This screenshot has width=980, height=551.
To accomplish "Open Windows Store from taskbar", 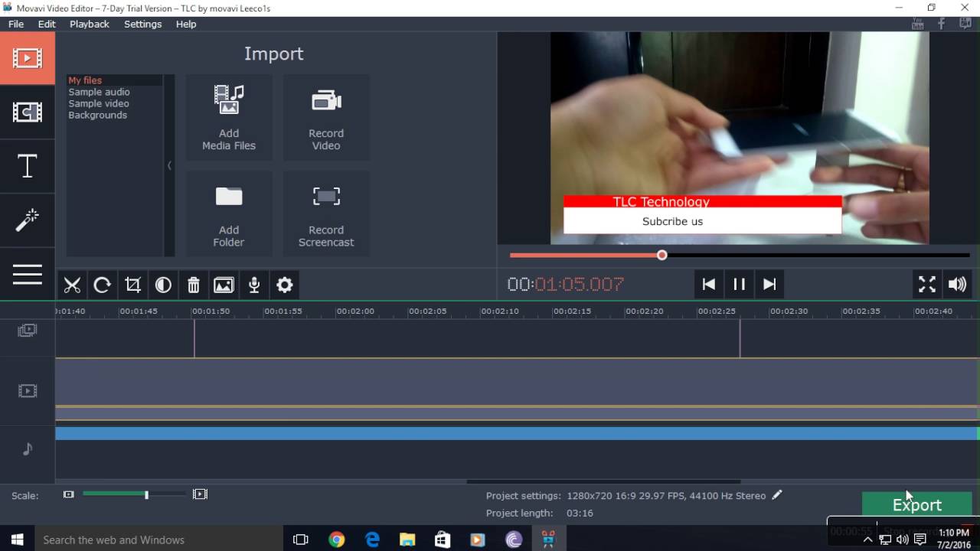I will point(443,540).
